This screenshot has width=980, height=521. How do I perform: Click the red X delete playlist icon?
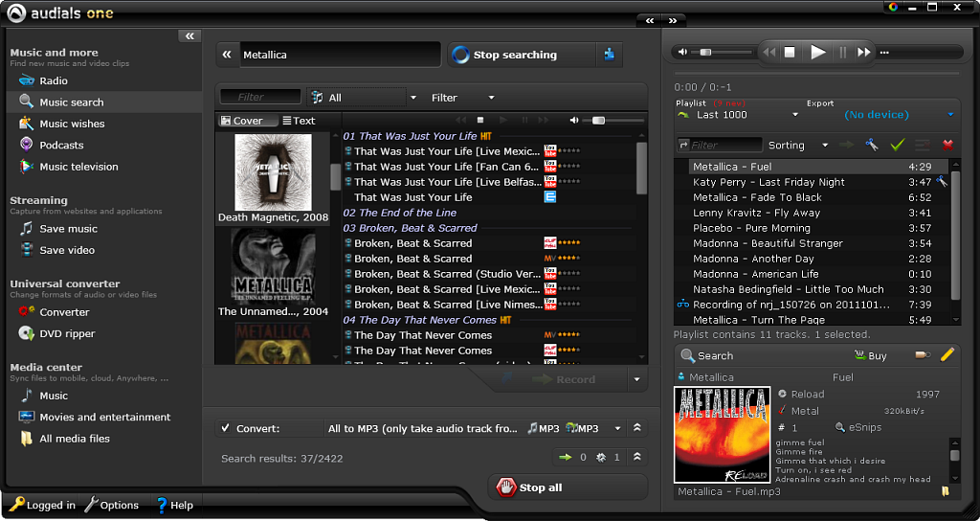click(947, 146)
